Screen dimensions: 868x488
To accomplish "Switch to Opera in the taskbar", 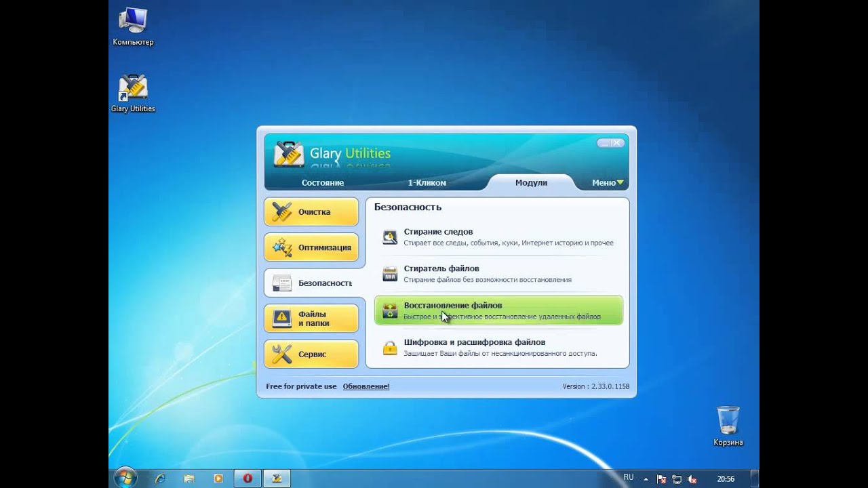I will (248, 479).
